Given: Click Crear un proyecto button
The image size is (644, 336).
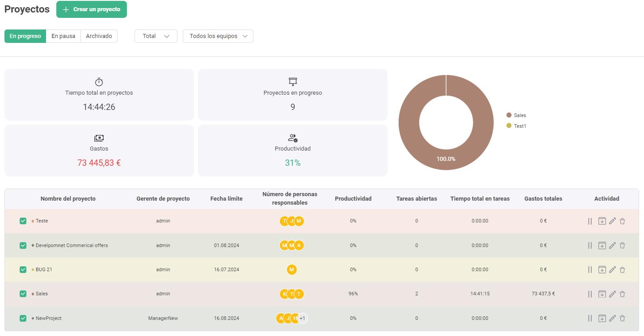Looking at the screenshot, I should (x=92, y=9).
